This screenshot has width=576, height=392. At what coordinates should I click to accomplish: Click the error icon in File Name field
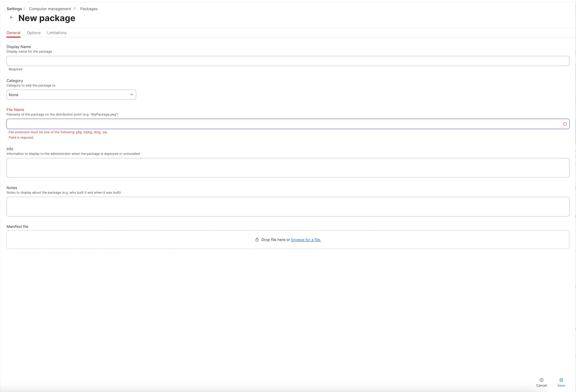tap(565, 124)
